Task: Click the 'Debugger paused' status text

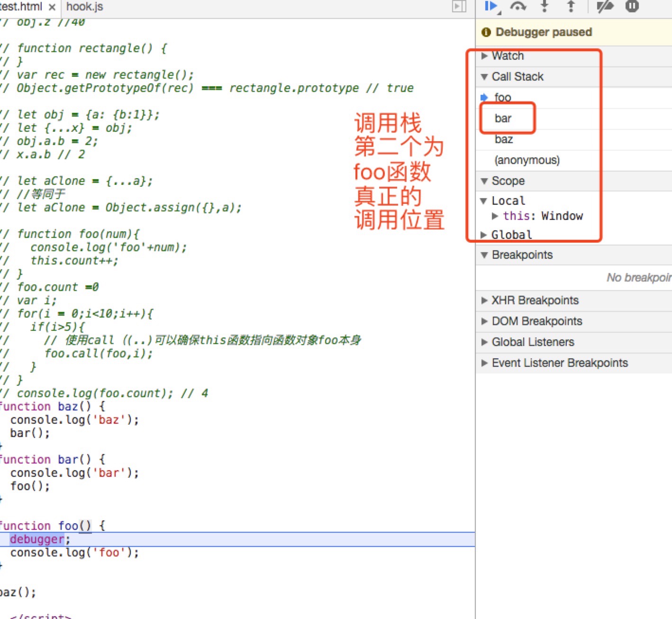Action: (x=544, y=32)
